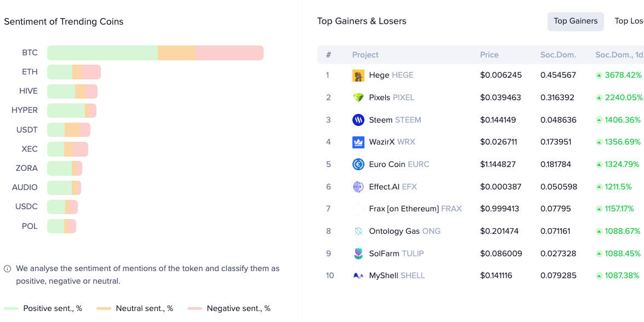Click the price $0.999413
This screenshot has width=644, height=322.
tap(499, 209)
